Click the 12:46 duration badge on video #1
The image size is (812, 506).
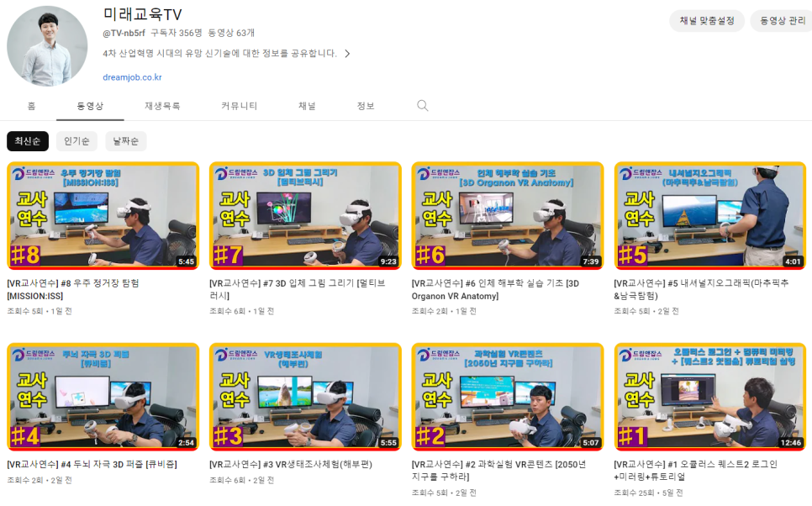pos(791,443)
